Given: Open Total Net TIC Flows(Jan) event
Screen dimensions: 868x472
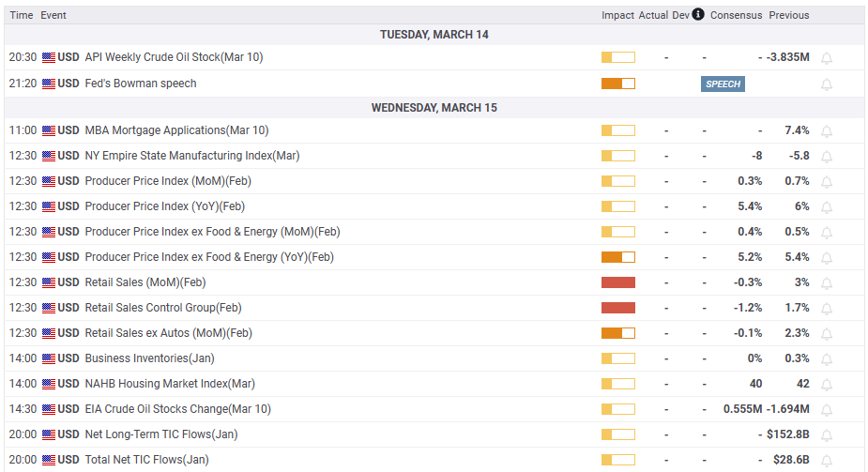Looking at the screenshot, I should 146,460.
